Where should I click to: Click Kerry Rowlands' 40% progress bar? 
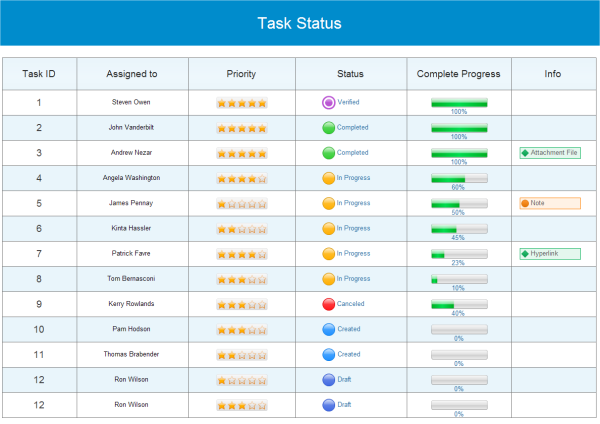coord(459,304)
